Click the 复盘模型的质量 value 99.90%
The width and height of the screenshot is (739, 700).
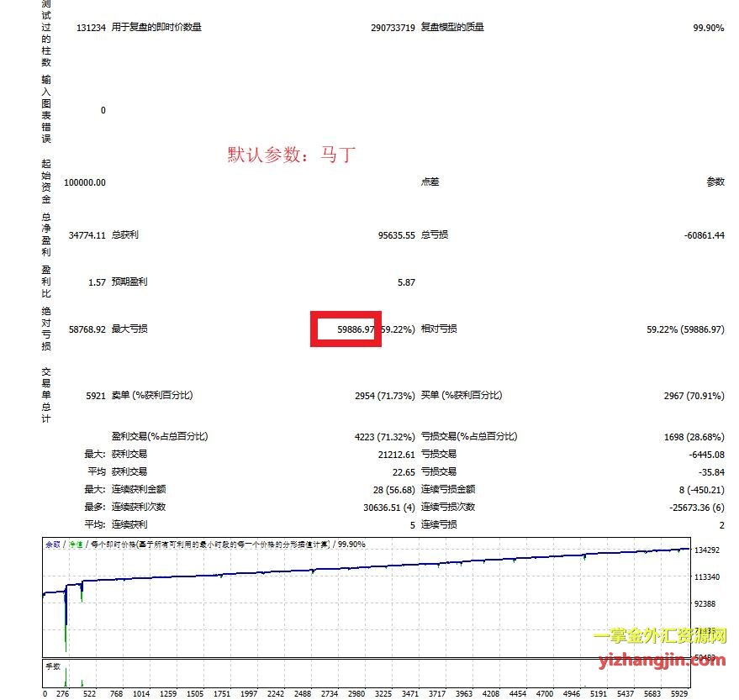[x=708, y=27]
